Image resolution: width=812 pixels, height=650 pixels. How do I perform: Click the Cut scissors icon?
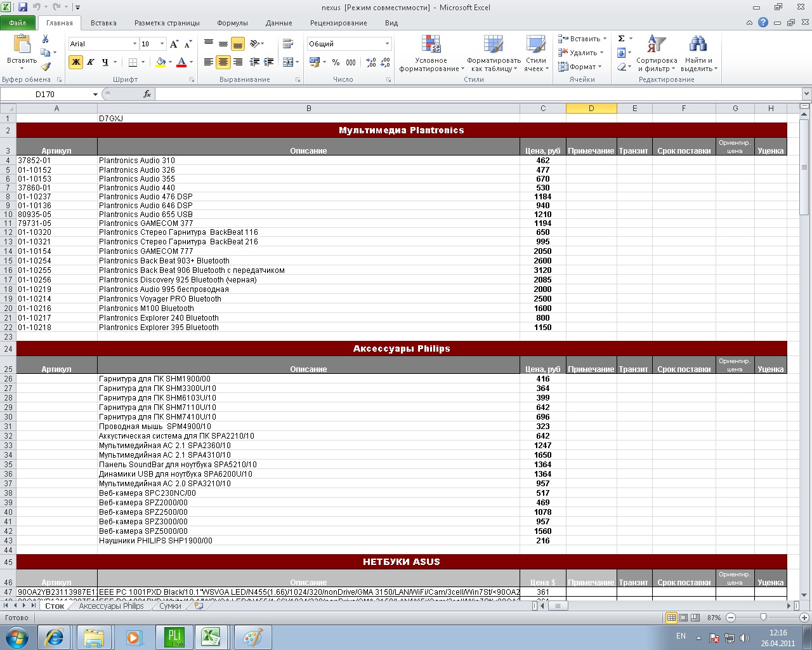[45, 39]
